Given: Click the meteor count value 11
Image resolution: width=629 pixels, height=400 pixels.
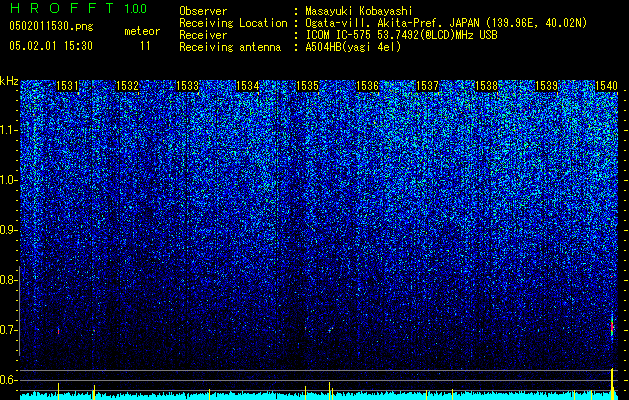Looking at the screenshot, I should point(145,46).
